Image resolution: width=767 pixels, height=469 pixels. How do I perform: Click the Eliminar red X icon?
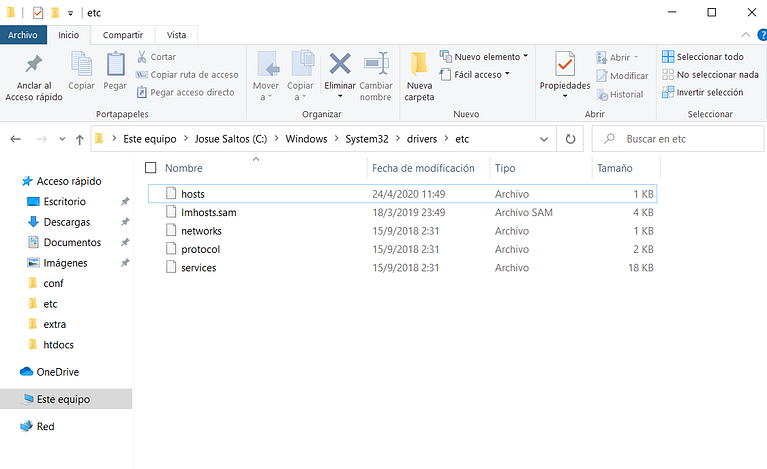[340, 64]
